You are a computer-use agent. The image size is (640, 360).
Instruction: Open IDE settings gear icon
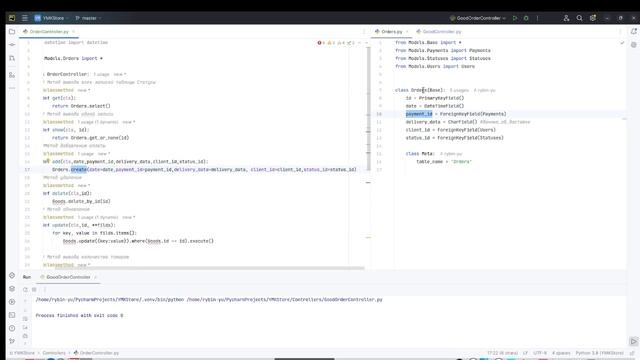[593, 18]
